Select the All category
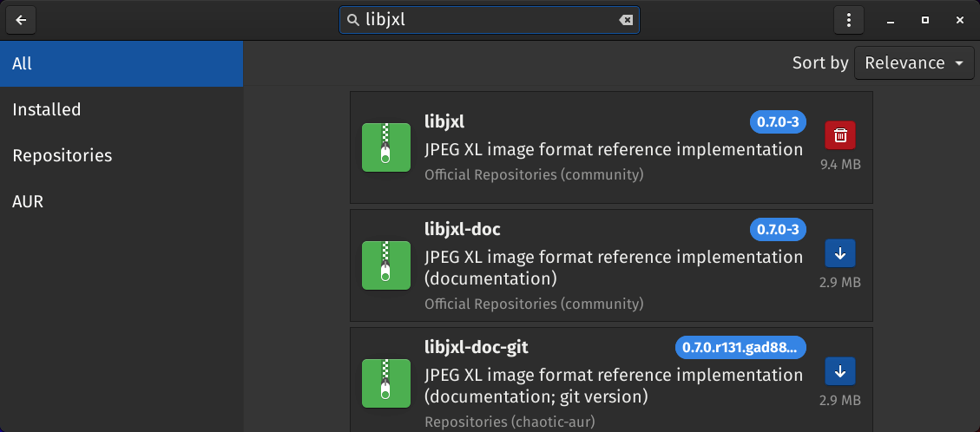The image size is (980, 432). click(x=122, y=63)
